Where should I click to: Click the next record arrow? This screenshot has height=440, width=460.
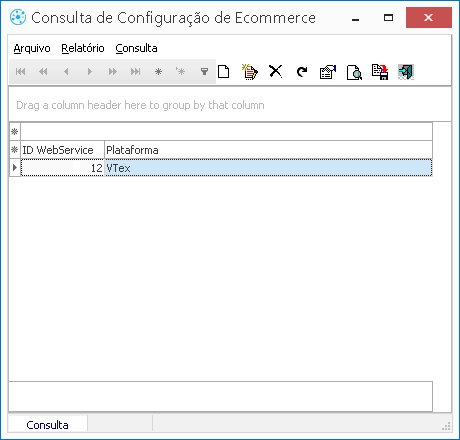pyautogui.click(x=89, y=71)
